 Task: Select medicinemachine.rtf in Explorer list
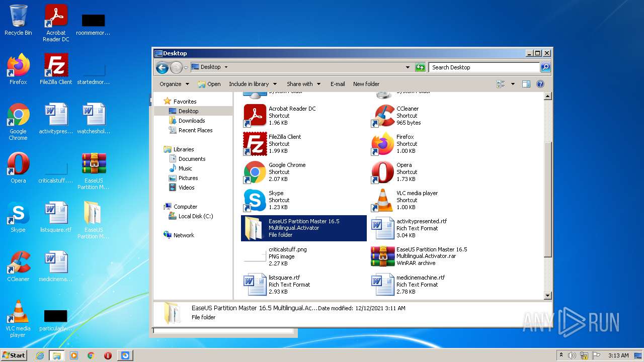[x=431, y=285]
